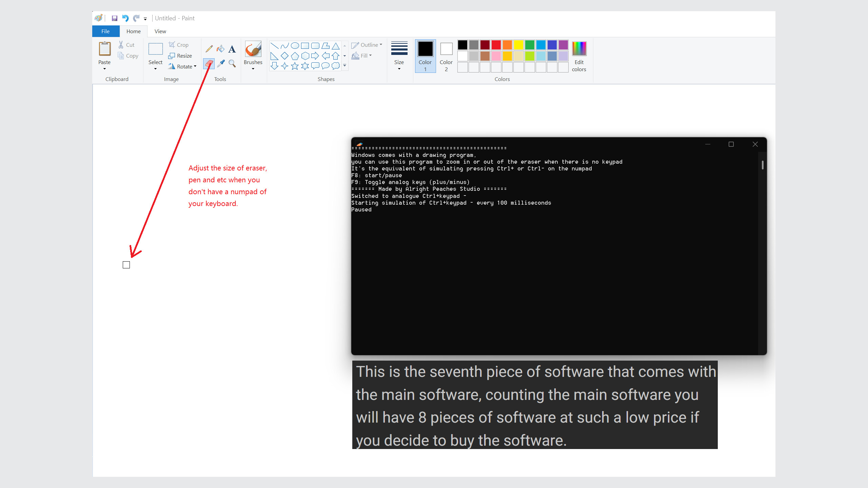Select the red color swatch
The height and width of the screenshot is (488, 868).
(496, 45)
